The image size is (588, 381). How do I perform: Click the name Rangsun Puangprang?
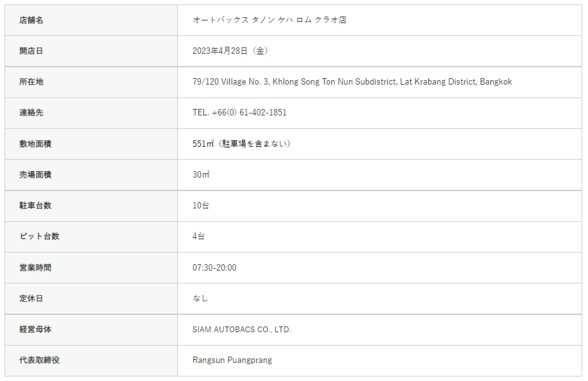(x=232, y=360)
